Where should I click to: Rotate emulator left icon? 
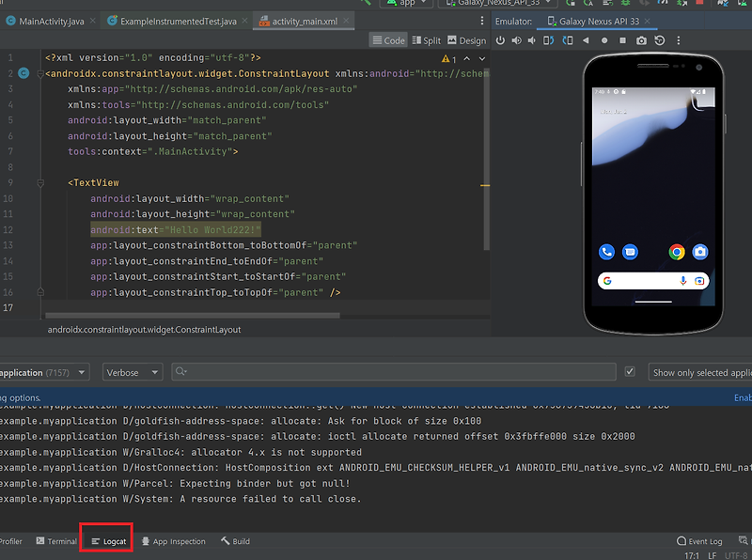pos(549,40)
